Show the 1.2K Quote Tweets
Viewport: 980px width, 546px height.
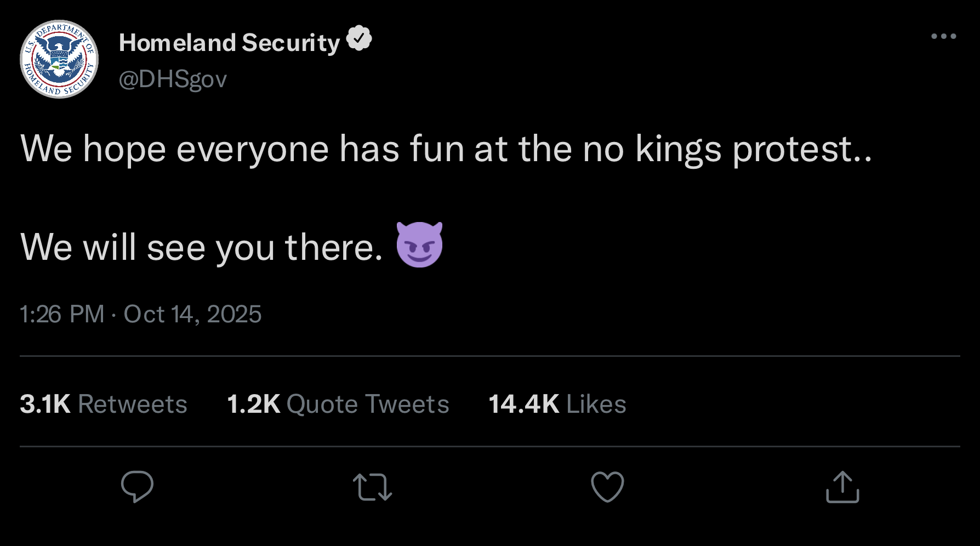tap(338, 404)
